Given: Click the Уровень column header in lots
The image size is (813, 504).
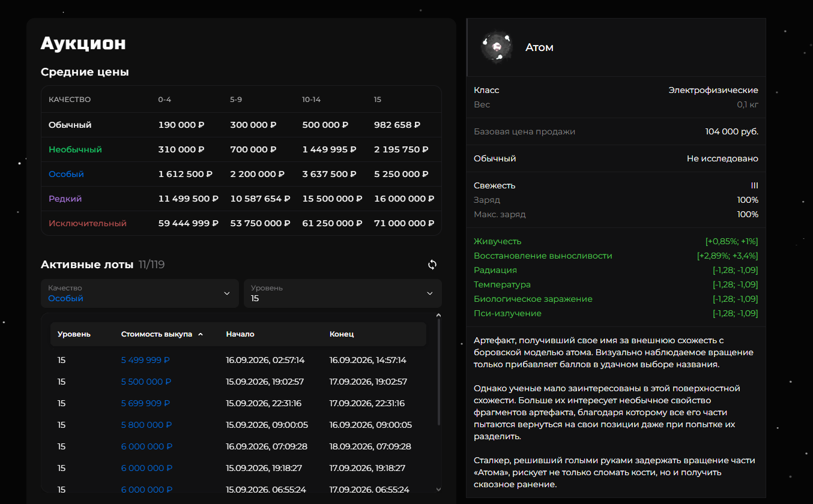Looking at the screenshot, I should [74, 334].
